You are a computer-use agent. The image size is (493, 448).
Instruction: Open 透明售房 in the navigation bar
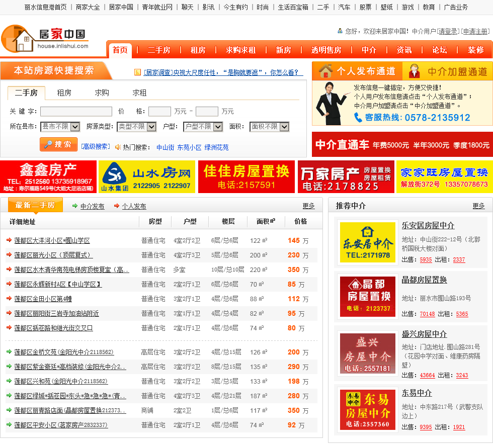coord(326,50)
